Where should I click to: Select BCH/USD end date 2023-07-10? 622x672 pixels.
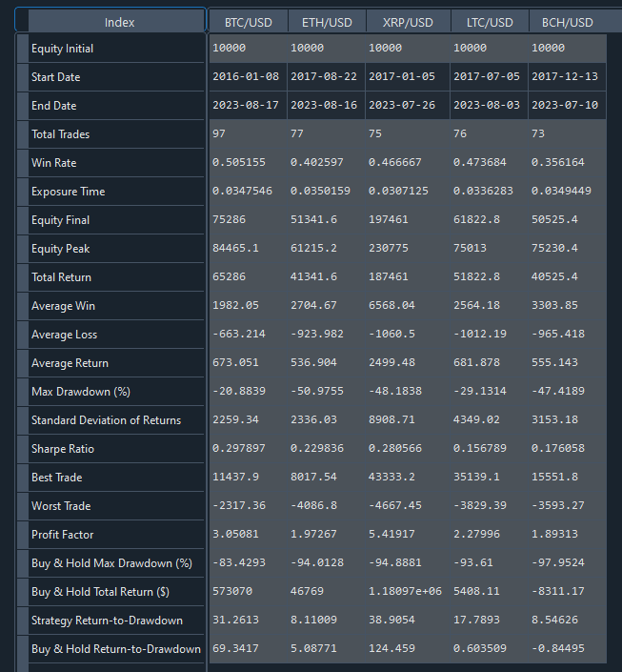pos(565,105)
